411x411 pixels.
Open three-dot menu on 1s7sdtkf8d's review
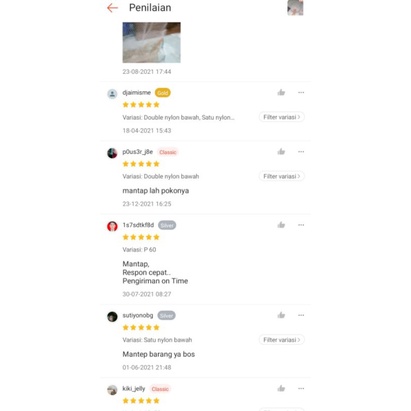pos(301,225)
